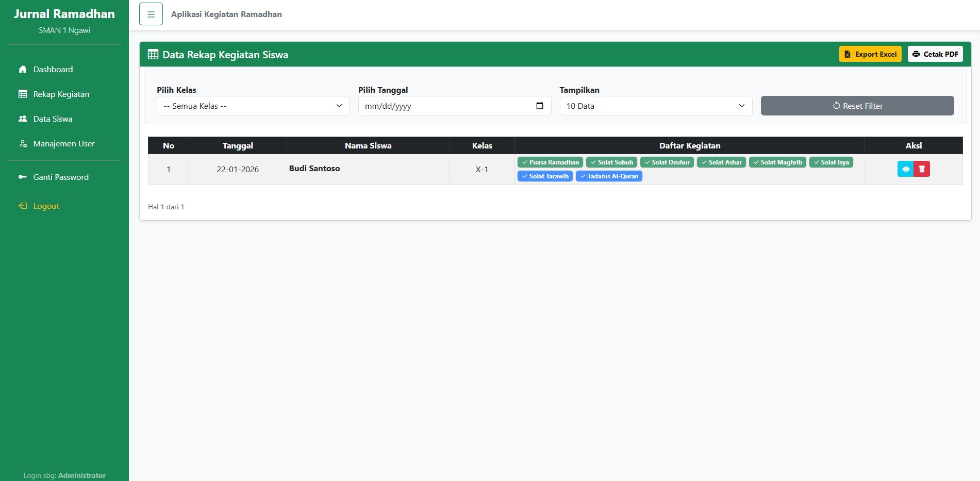980x481 pixels.
Task: Click the Puasa Ramadhan activity badge
Action: (550, 162)
